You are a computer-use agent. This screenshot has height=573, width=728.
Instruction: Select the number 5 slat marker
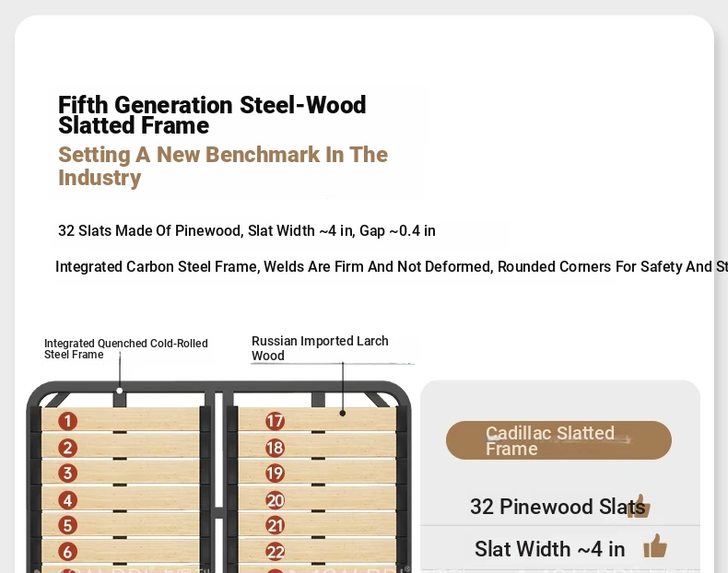[67, 525]
